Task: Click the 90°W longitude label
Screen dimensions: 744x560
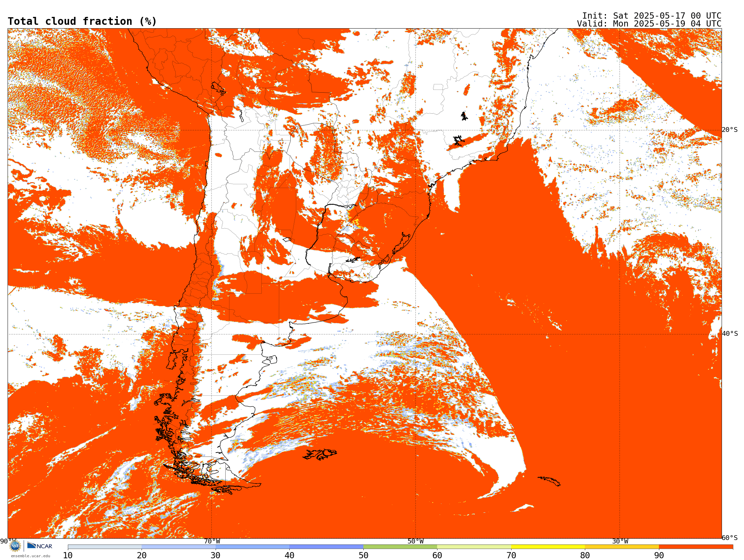Action: [x=8, y=541]
